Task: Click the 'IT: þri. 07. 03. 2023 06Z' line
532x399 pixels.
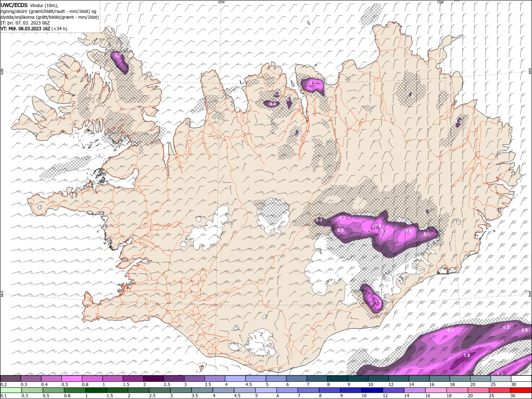Action: (25, 23)
